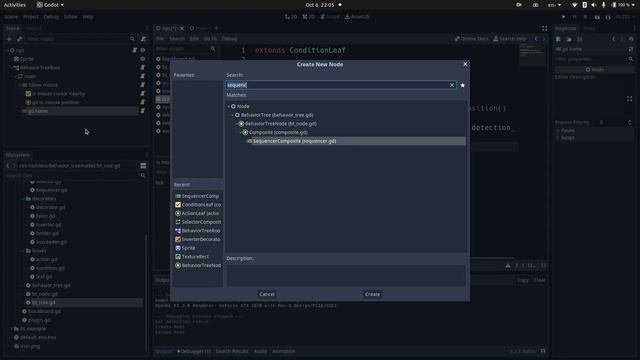Open the Godot application menu in the top bar
Image resolution: width=640 pixels, height=360 pixels.
tap(50, 5)
